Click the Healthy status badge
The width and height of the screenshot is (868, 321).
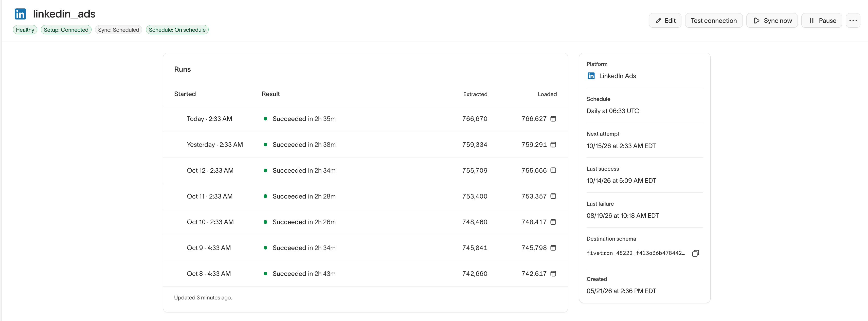[x=25, y=30]
